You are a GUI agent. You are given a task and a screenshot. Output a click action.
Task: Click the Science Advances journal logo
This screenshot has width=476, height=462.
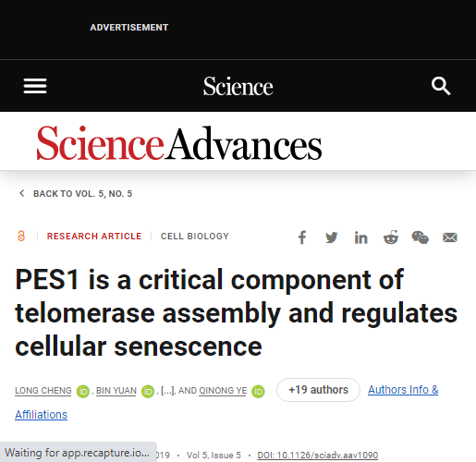point(179,143)
